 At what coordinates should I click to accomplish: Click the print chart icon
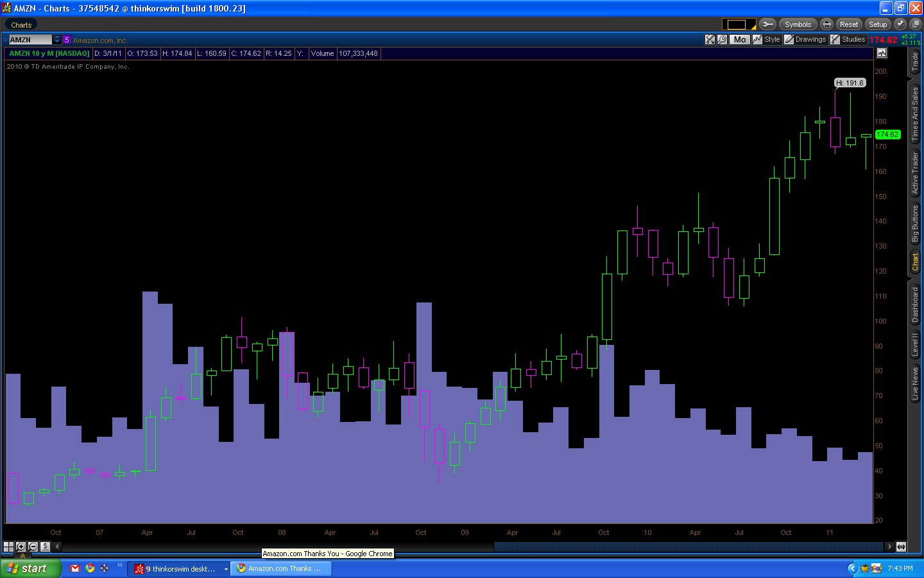pyautogui.click(x=827, y=24)
